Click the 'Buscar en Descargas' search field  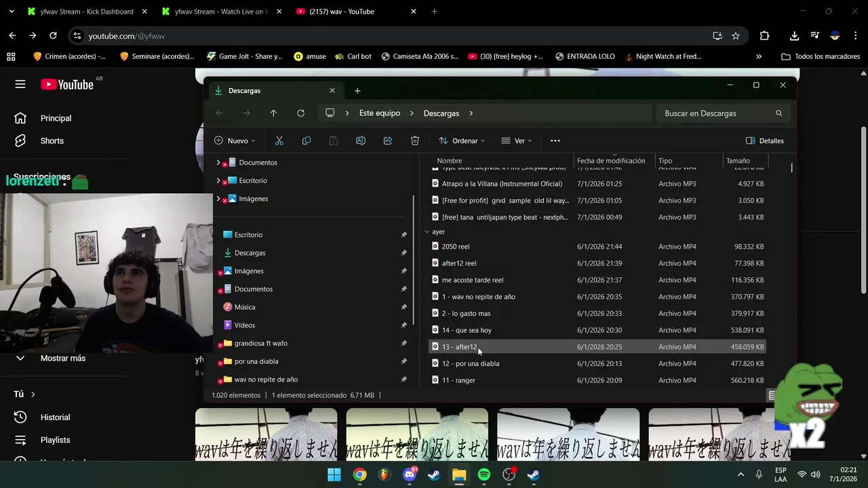723,113
